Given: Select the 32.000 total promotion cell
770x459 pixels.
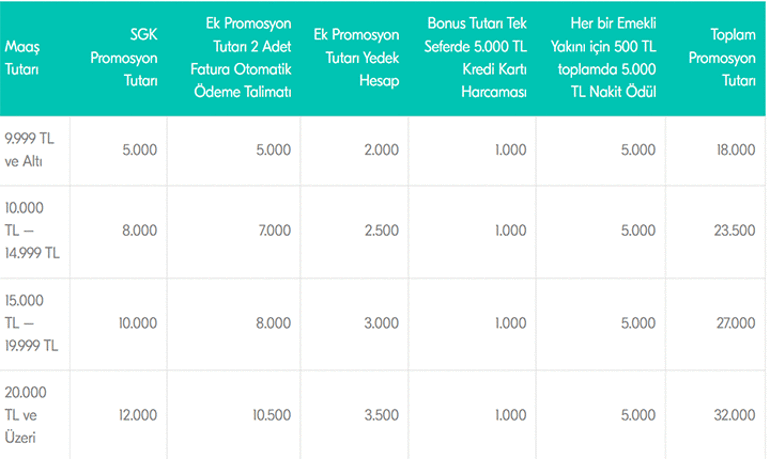Looking at the screenshot, I should click(x=735, y=415).
